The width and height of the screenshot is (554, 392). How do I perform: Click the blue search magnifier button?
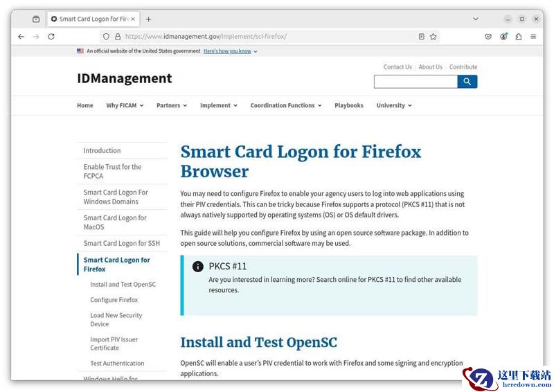pos(467,81)
